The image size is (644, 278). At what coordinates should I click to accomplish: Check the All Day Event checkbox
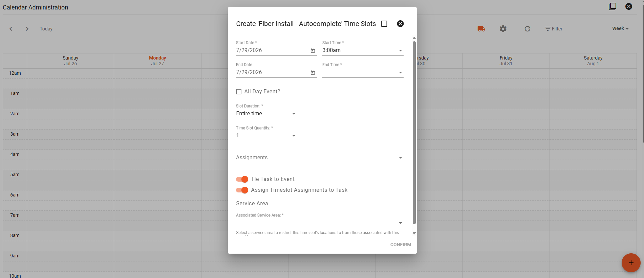(239, 92)
